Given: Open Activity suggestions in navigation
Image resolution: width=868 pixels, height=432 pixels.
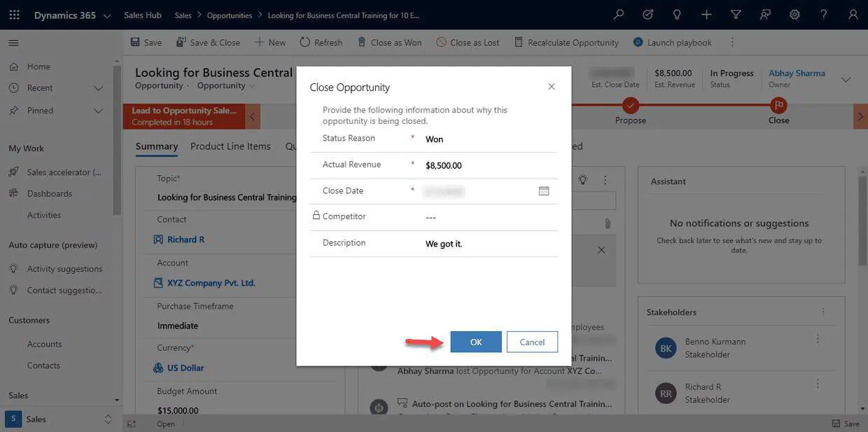Looking at the screenshot, I should coord(56,269).
